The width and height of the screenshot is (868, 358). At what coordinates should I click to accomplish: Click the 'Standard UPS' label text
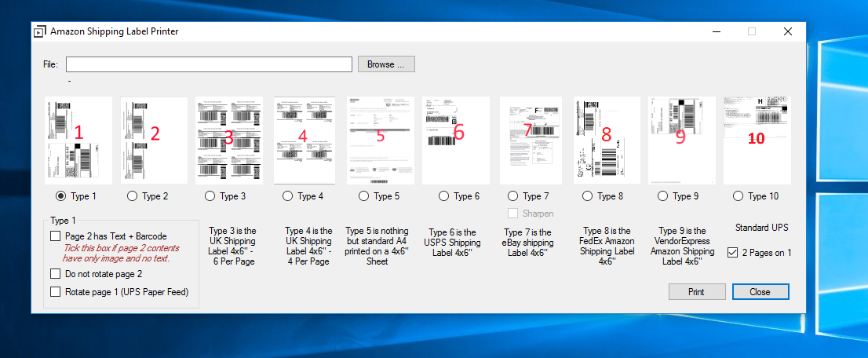pyautogui.click(x=761, y=227)
